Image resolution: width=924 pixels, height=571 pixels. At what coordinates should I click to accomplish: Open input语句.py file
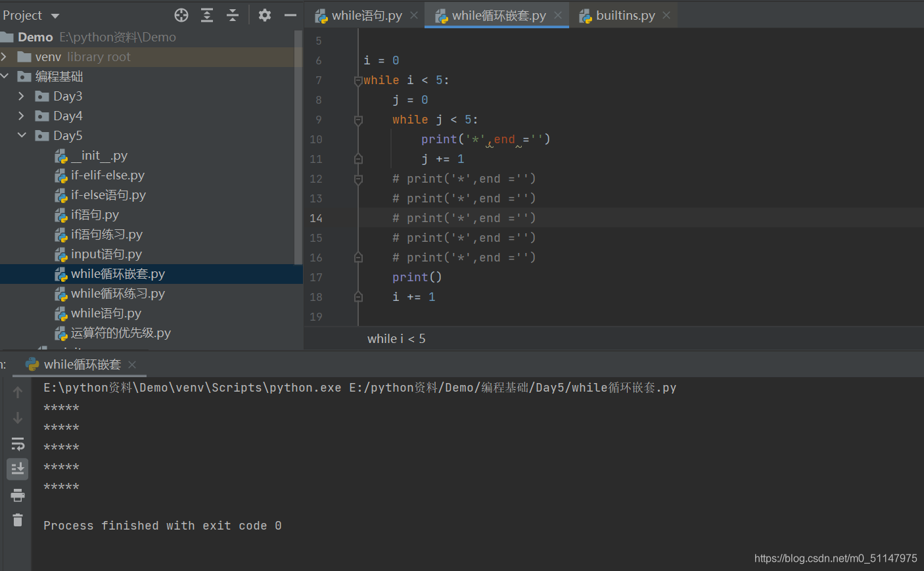click(x=99, y=254)
